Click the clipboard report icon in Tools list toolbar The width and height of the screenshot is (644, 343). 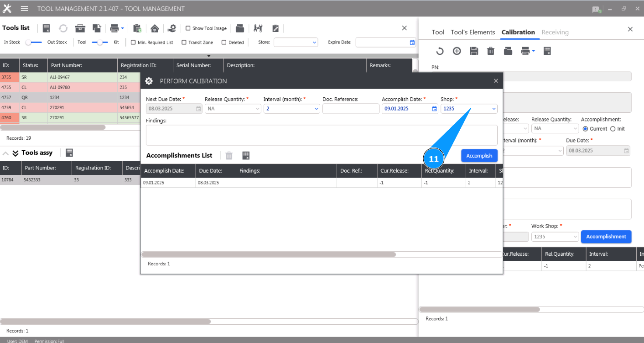click(138, 28)
